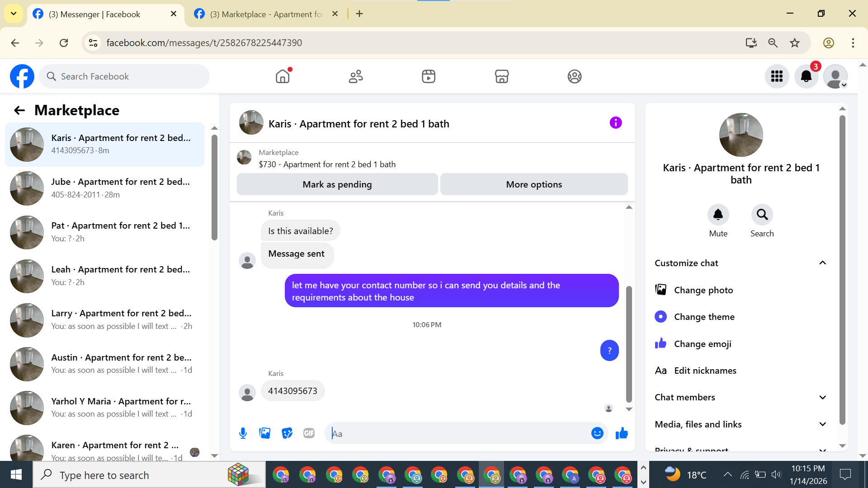Open the Facebook apps grid menu

tap(777, 76)
